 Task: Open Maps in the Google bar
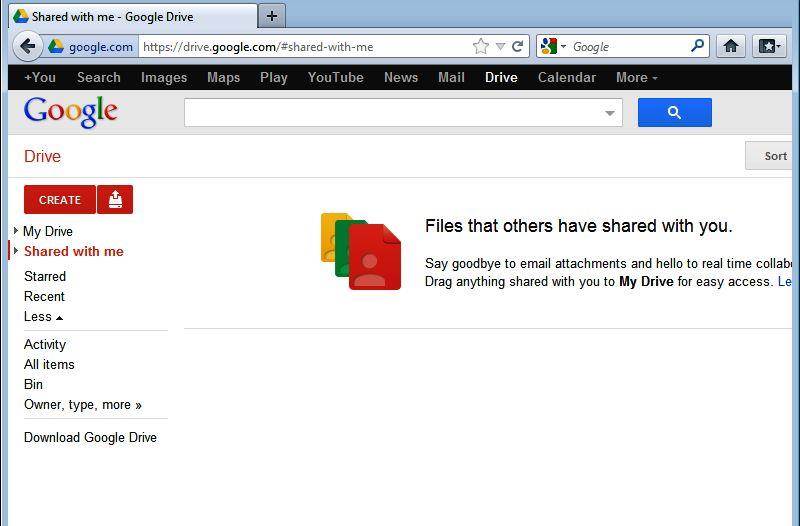click(223, 78)
